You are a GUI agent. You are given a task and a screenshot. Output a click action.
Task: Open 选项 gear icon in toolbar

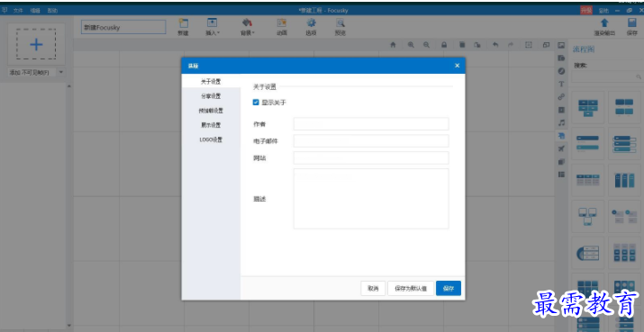[311, 27]
